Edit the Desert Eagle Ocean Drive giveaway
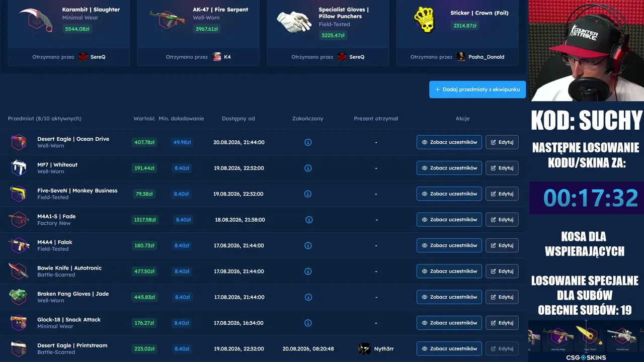This screenshot has width=644, height=362. [502, 142]
